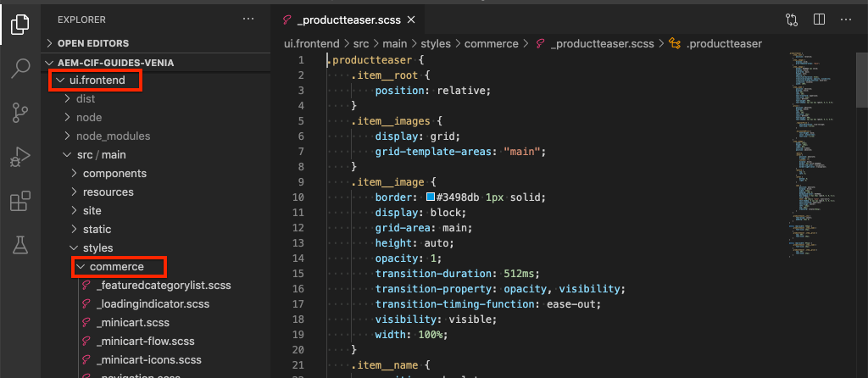Expand the components folder
Screen dimensions: 868x378
point(114,173)
